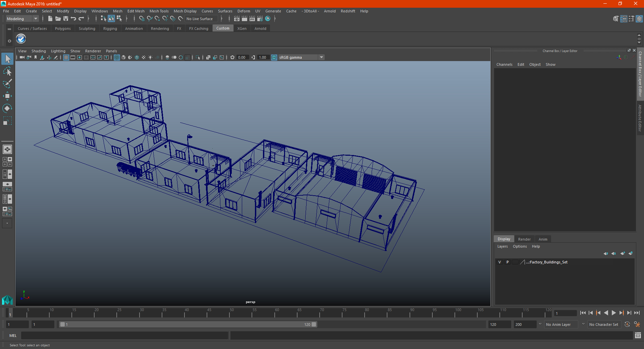Image resolution: width=644 pixels, height=349 pixels.
Task: Choose the Move tool in the toolbox
Action: pos(7,96)
